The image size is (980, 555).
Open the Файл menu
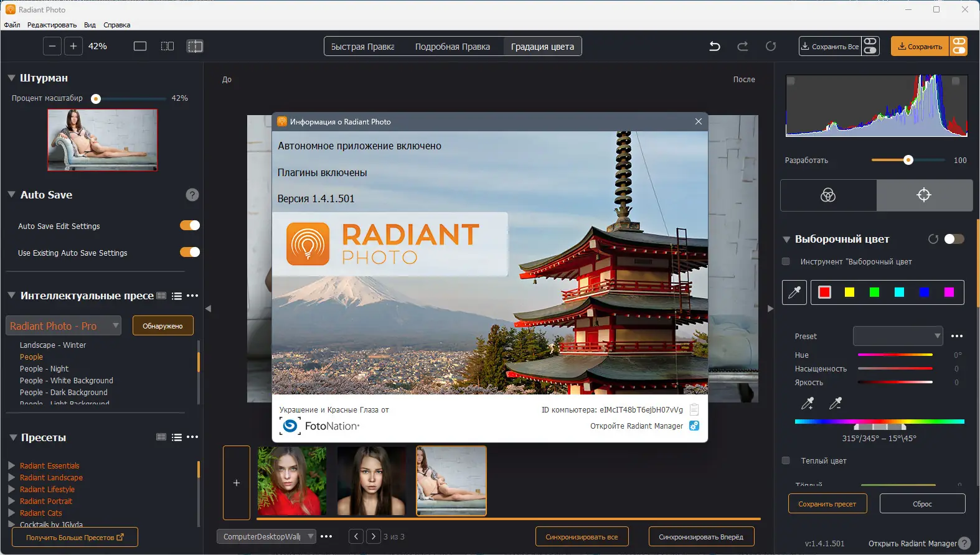point(12,25)
